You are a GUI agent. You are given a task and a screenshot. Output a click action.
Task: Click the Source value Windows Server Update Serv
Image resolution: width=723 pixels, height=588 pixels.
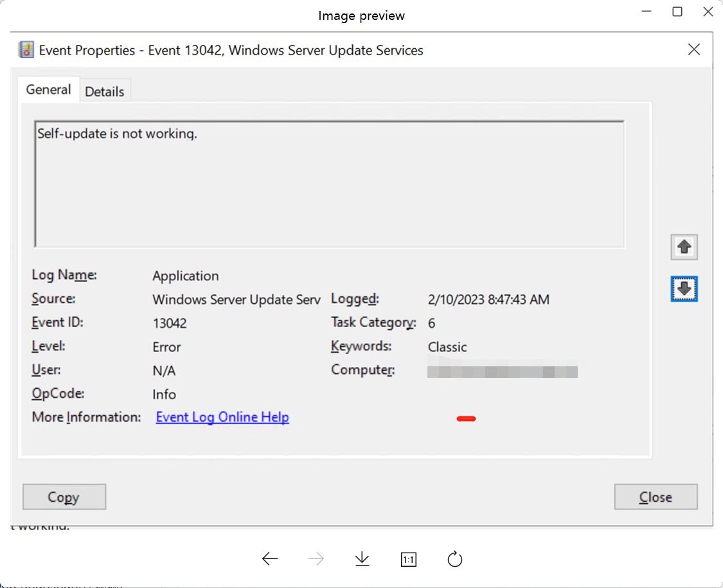coord(237,299)
